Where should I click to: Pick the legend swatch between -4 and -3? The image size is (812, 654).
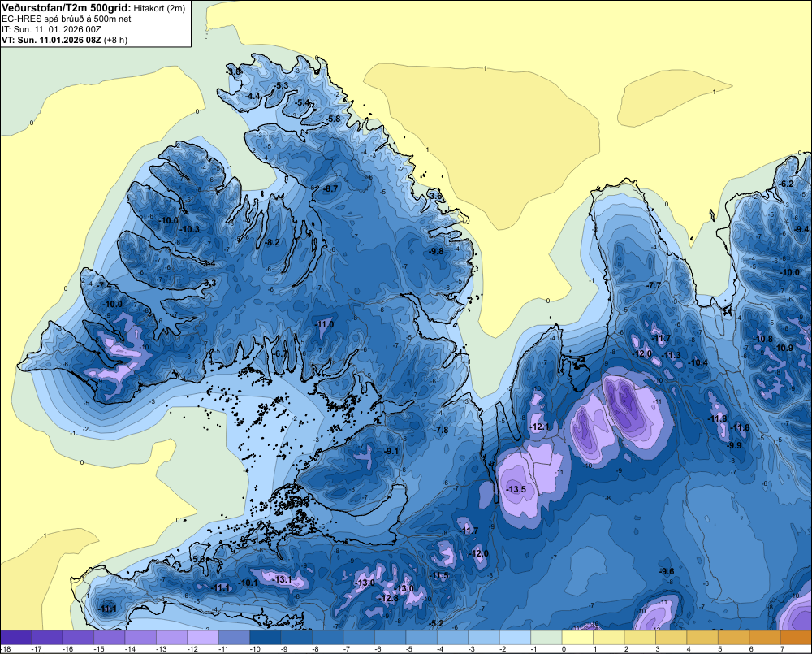pyautogui.click(x=452, y=638)
